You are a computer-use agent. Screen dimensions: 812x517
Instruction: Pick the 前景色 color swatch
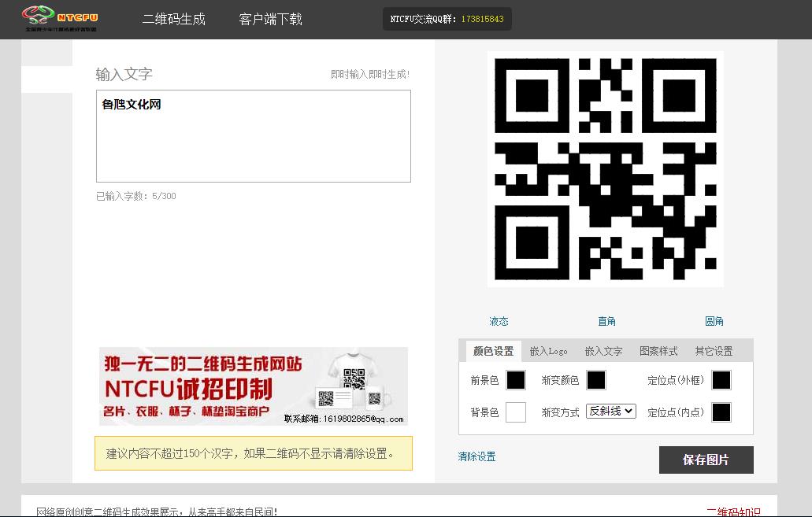pyautogui.click(x=516, y=380)
